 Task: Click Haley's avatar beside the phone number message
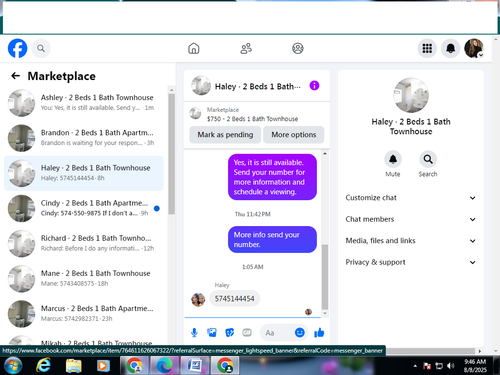click(198, 299)
